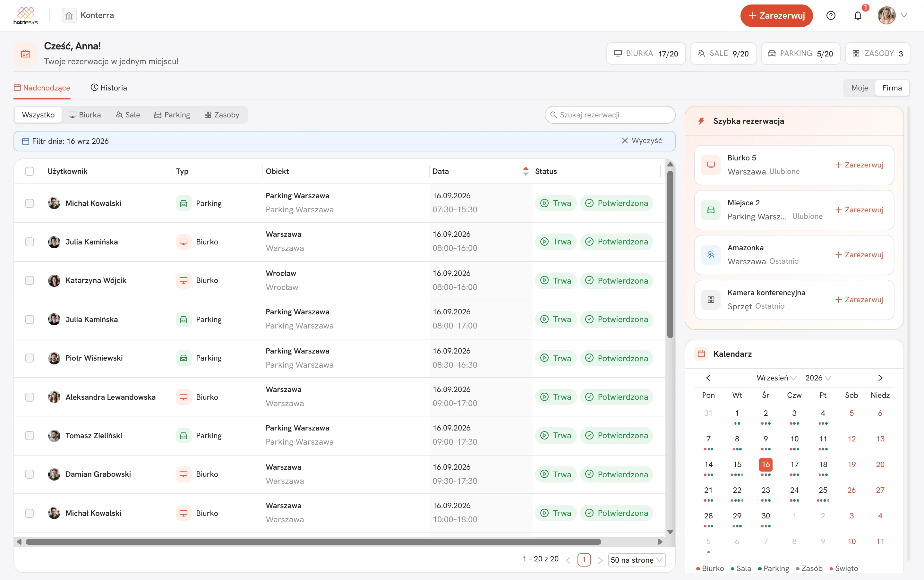Open notifications bell icon
The width and height of the screenshot is (924, 580).
click(x=858, y=15)
